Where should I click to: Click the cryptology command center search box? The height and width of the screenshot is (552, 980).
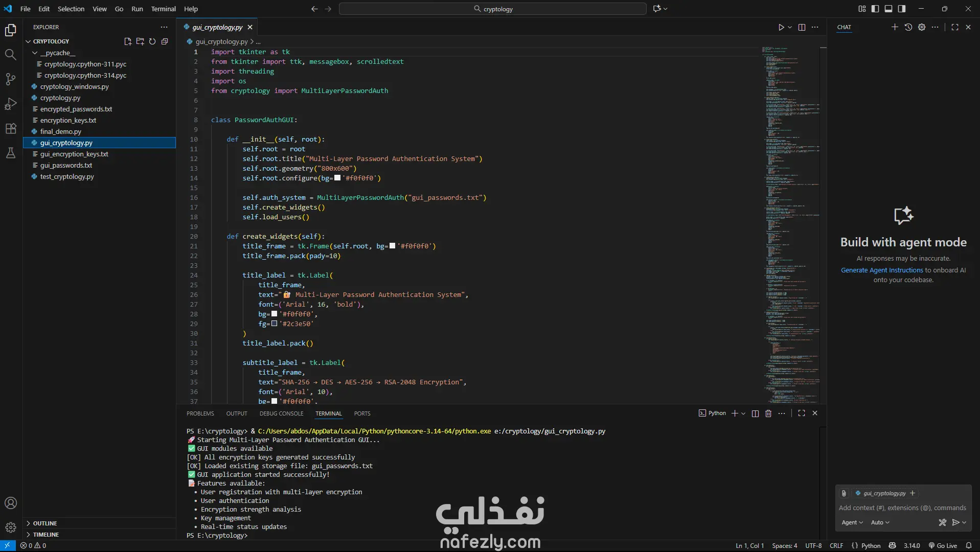pos(493,9)
